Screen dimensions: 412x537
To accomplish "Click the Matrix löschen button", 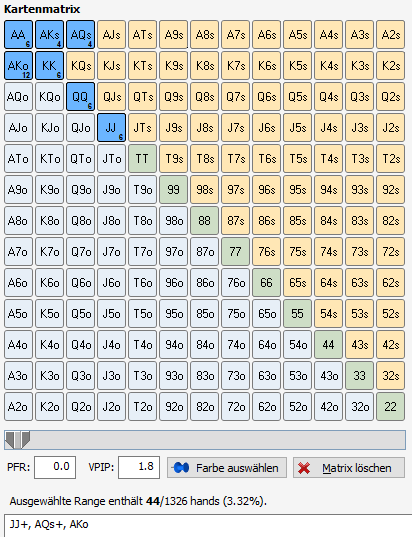I will [x=349, y=467].
